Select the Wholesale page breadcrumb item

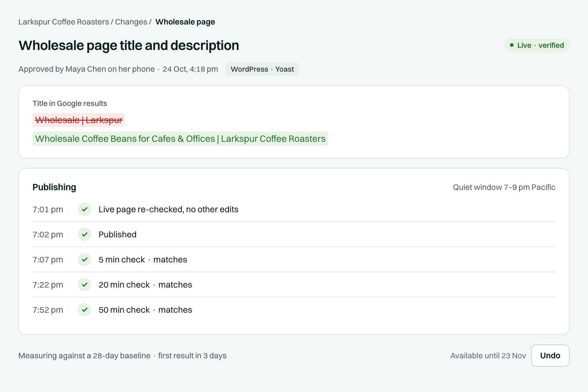[x=185, y=22]
